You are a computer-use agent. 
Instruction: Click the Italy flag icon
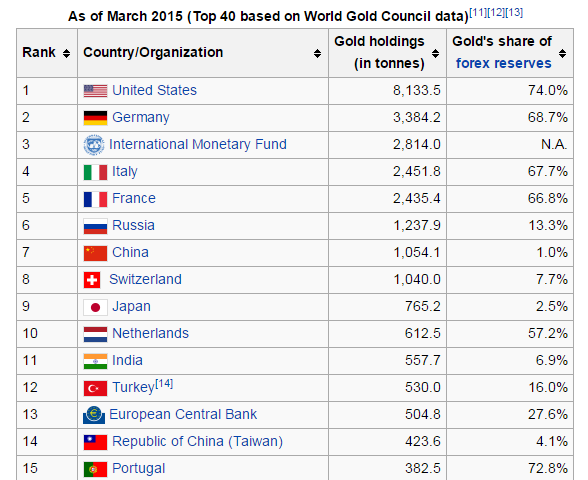coord(95,172)
